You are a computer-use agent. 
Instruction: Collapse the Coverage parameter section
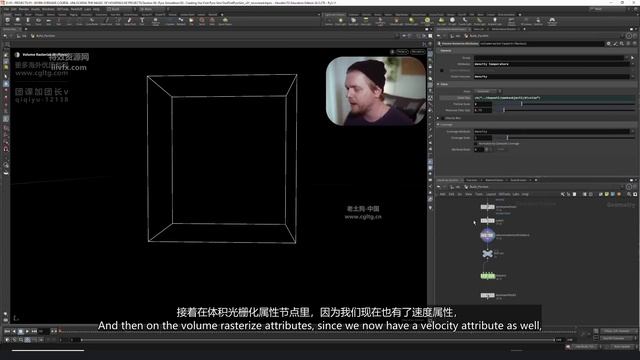pos(438,124)
